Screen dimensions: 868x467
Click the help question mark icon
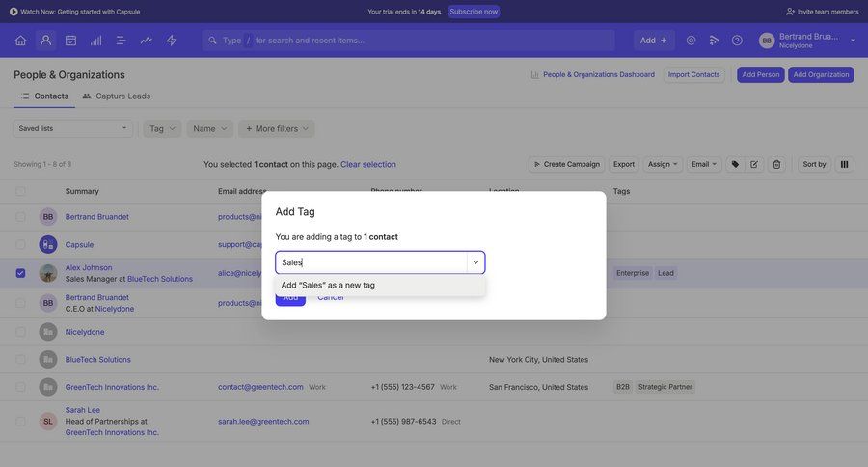point(737,41)
